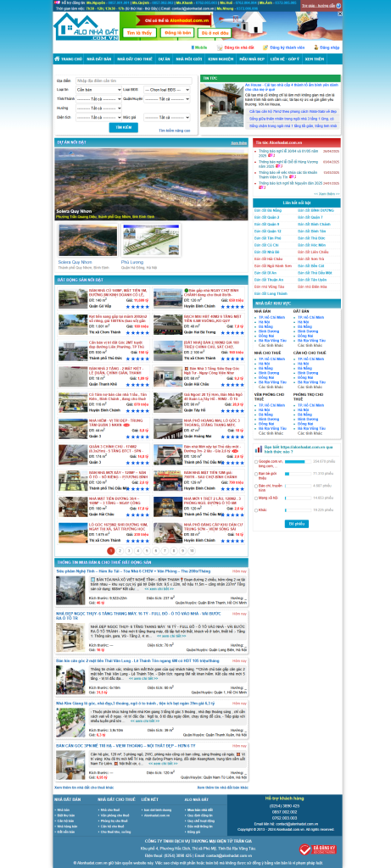This screenshot has width=391, height=868.
Task: Click the poll bar-chart icon
Action: click(x=257, y=450)
